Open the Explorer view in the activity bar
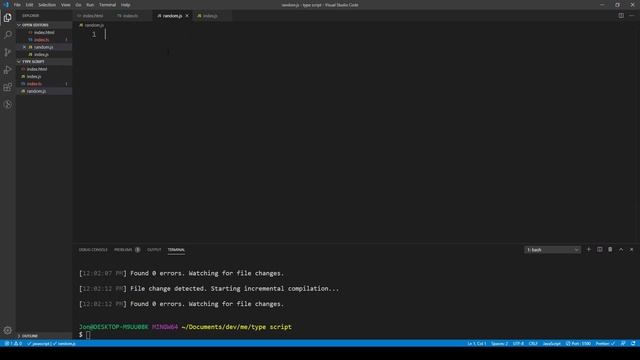Viewport: 640px width, 360px height. pyautogui.click(x=8, y=18)
